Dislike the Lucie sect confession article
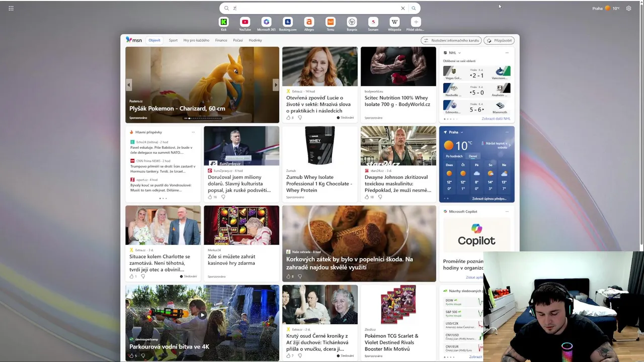Viewport: 644px width, 362px height. click(300, 118)
